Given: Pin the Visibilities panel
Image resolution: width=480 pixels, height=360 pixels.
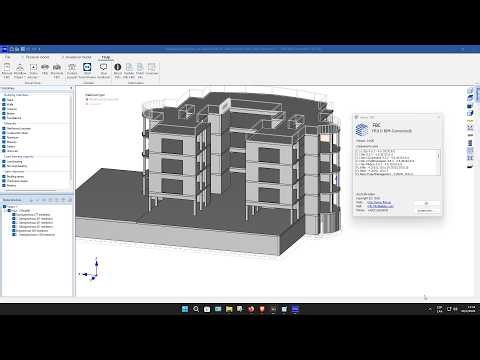Looking at the screenshot, I should point(71,88).
